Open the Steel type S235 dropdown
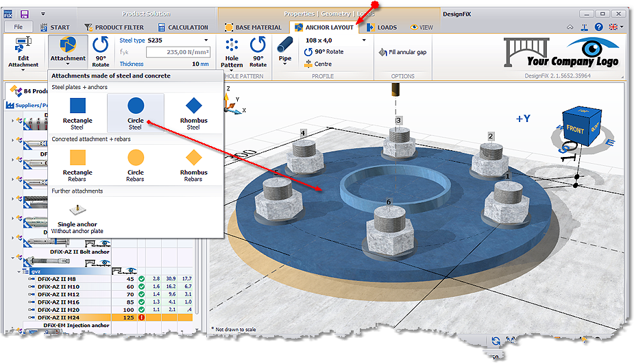This screenshot has height=364, width=634. (x=206, y=40)
